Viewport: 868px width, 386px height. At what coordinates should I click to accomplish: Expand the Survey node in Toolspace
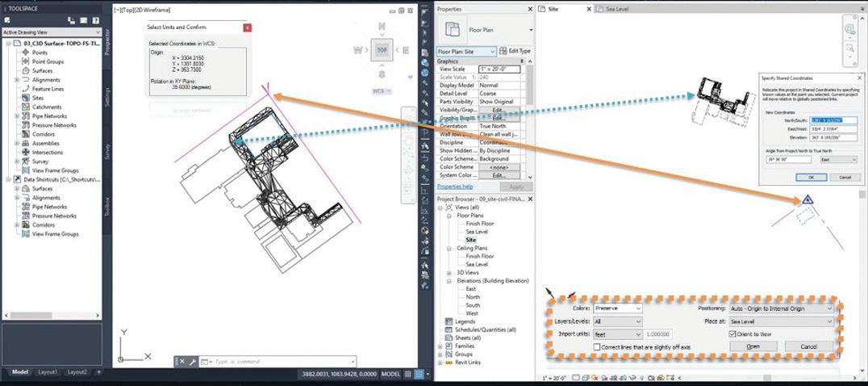(x=17, y=162)
